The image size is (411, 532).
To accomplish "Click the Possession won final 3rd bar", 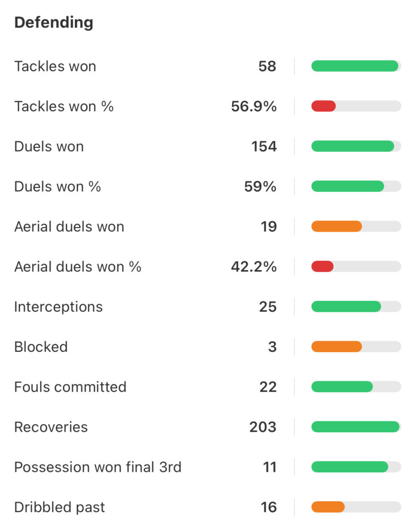I will pos(356,467).
